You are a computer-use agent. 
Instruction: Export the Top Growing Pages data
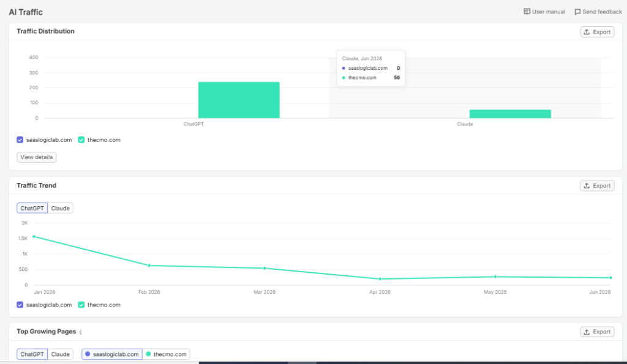(598, 332)
